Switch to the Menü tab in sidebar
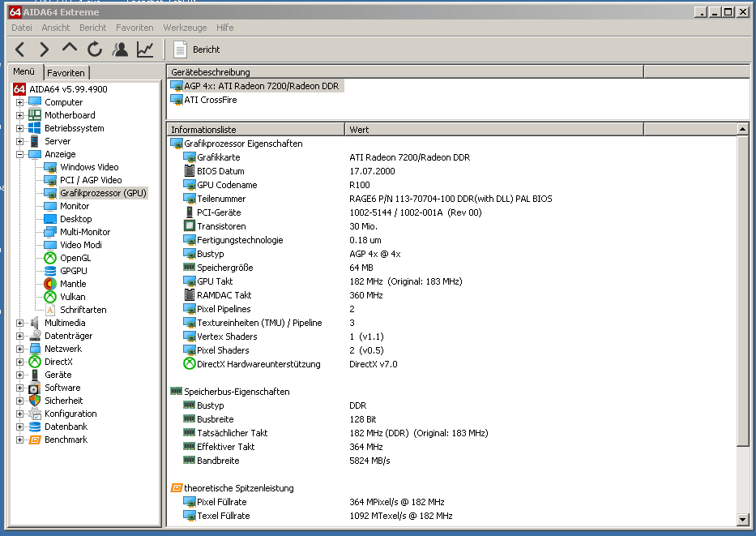Screen dimensions: 756x536 [x=24, y=71]
